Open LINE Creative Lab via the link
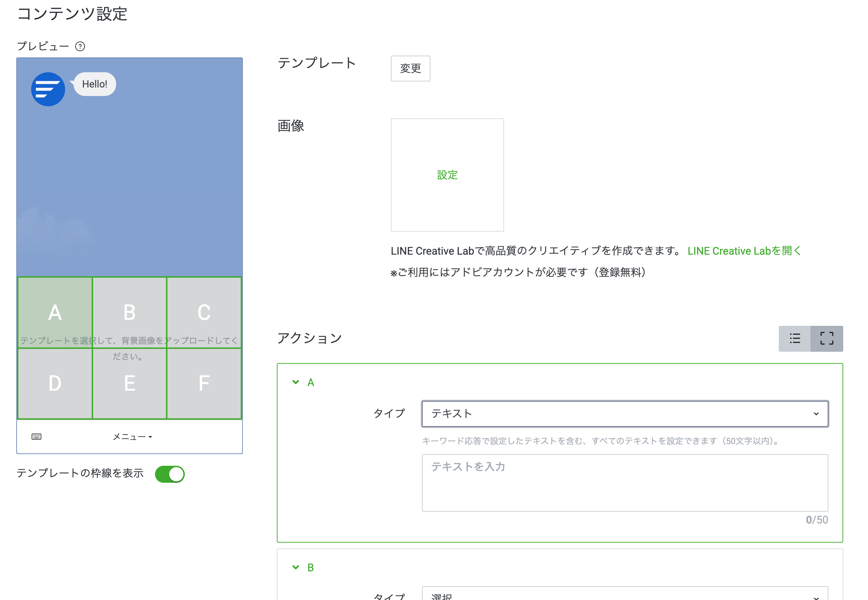Viewport: 868px width, 600px height. pos(744,251)
